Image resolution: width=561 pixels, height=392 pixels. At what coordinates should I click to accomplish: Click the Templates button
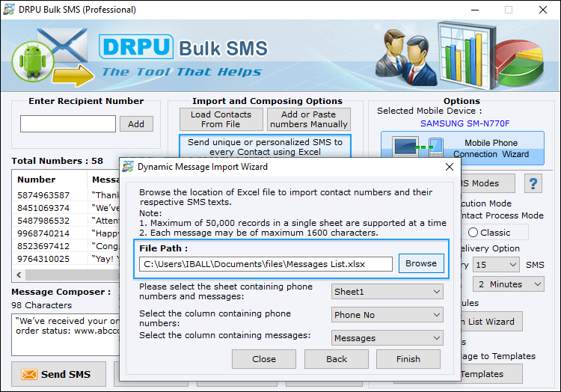click(x=491, y=374)
